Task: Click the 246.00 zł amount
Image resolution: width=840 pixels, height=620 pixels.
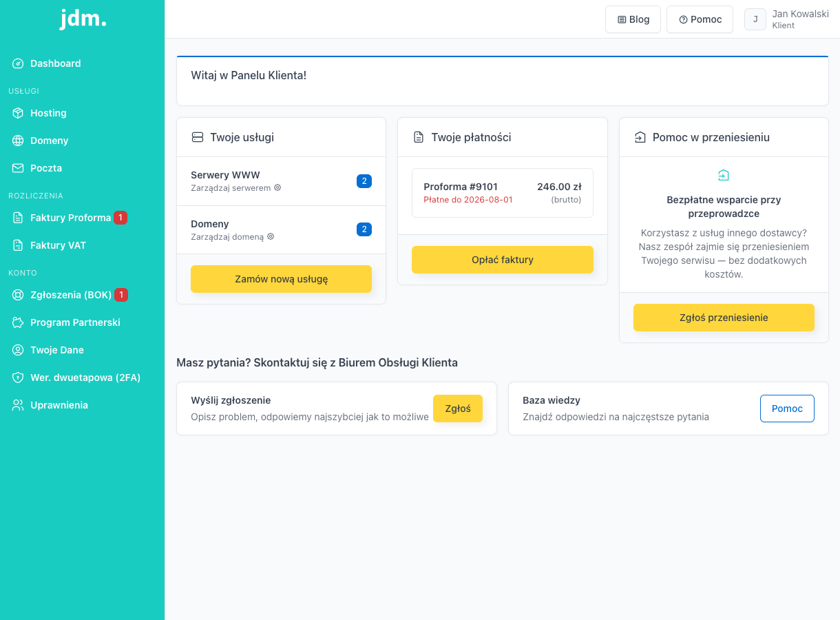Action: tap(559, 187)
